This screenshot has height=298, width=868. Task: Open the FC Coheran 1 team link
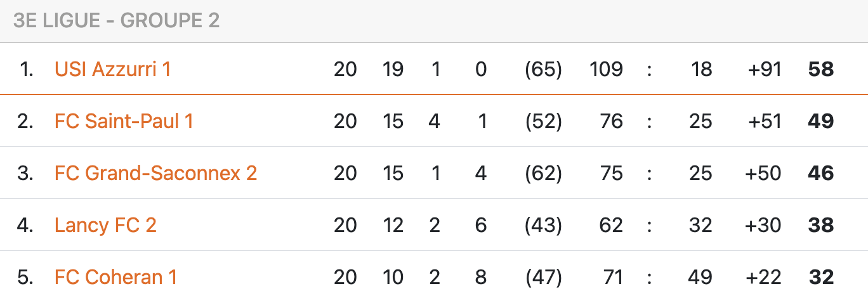pyautogui.click(x=115, y=277)
